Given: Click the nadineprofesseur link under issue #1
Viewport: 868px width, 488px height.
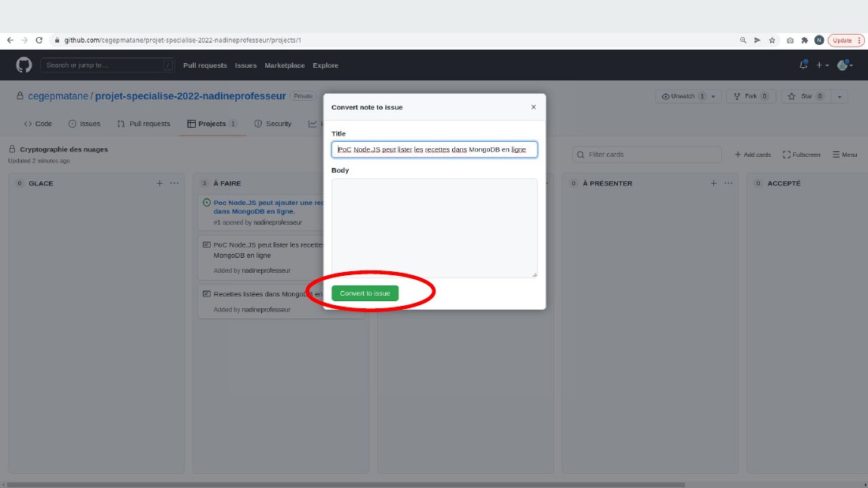Looking at the screenshot, I should click(277, 222).
